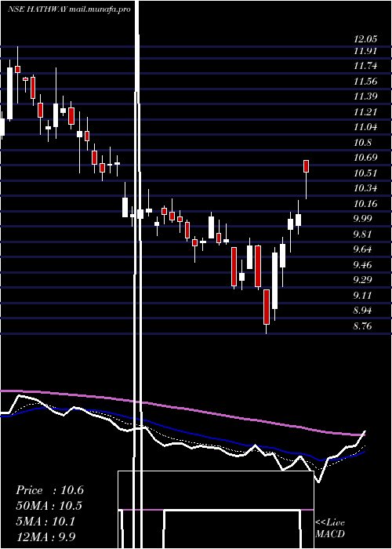Click the 11.91 price axis label
The height and width of the screenshot is (549, 392).
365,51
